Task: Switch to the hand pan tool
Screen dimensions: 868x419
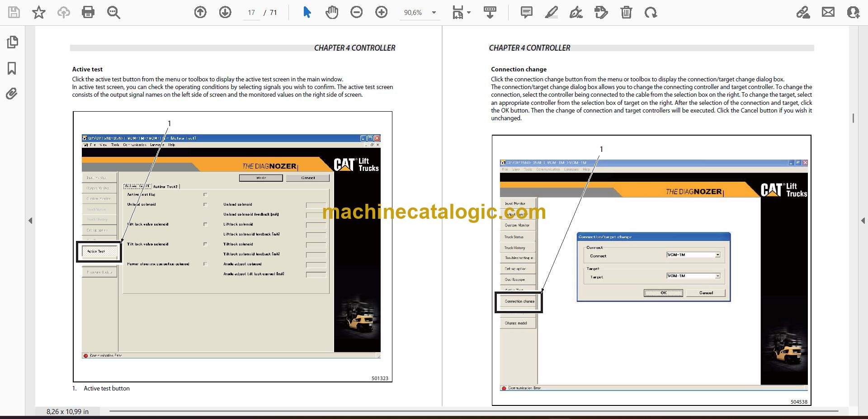Action: pyautogui.click(x=332, y=12)
